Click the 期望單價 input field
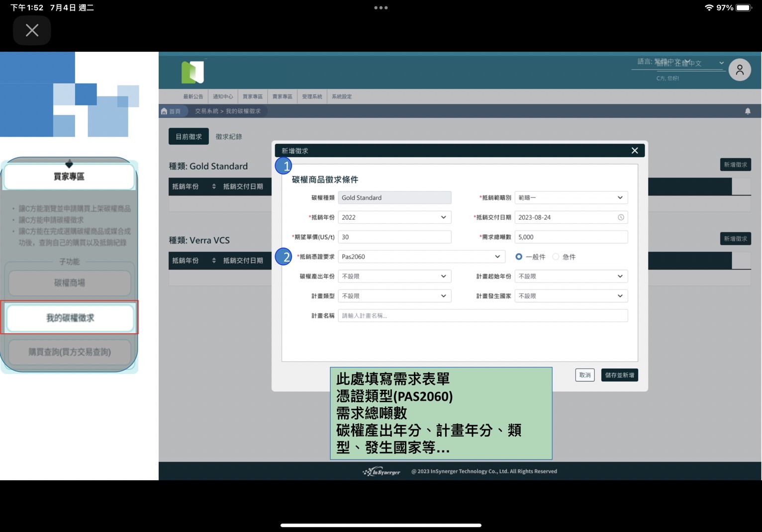762x532 pixels. click(394, 237)
